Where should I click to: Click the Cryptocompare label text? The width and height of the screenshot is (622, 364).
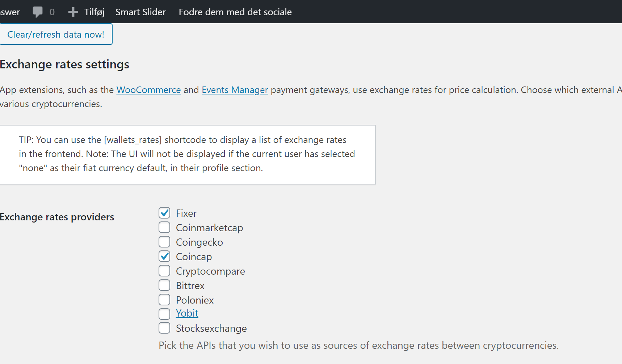point(210,271)
